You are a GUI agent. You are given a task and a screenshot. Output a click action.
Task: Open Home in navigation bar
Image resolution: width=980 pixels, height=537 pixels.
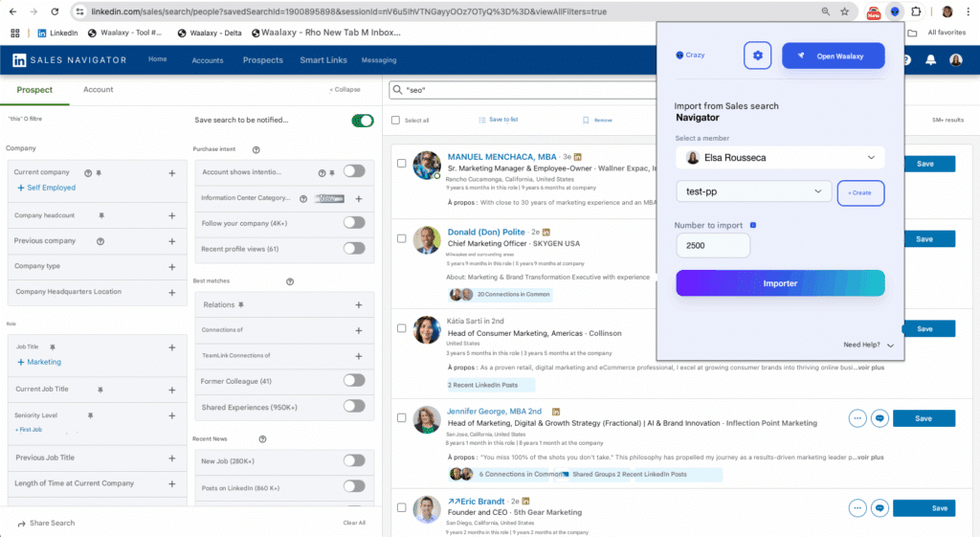coord(158,58)
